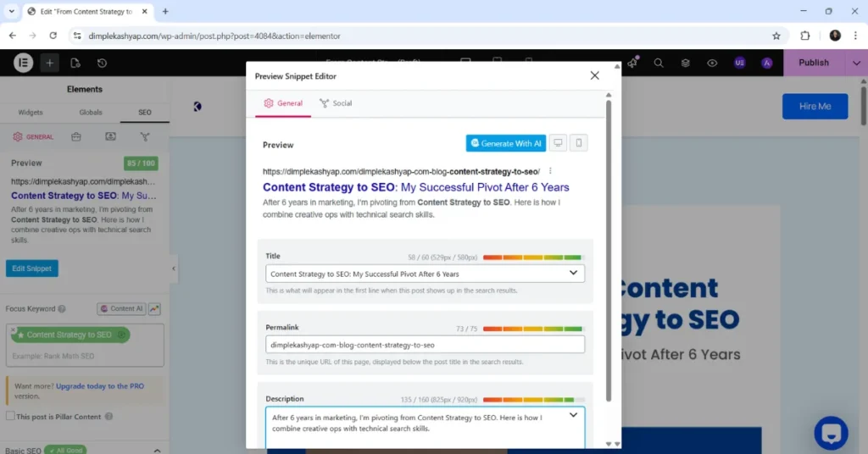Switch to General tab in snippet editor

point(283,103)
